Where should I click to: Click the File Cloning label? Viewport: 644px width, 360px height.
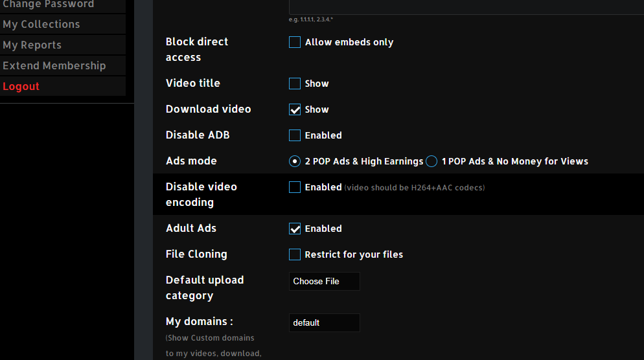pyautogui.click(x=196, y=254)
